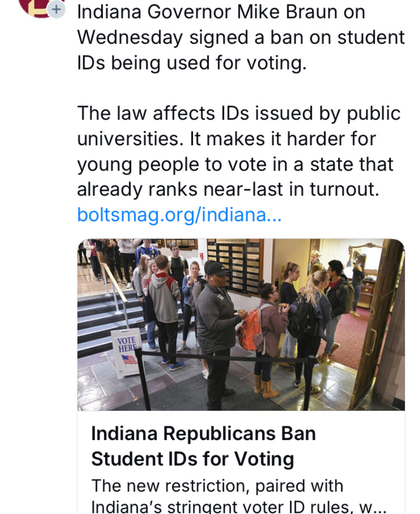
Task: Click 'The new restriction, paired with' text
Action: tap(217, 485)
